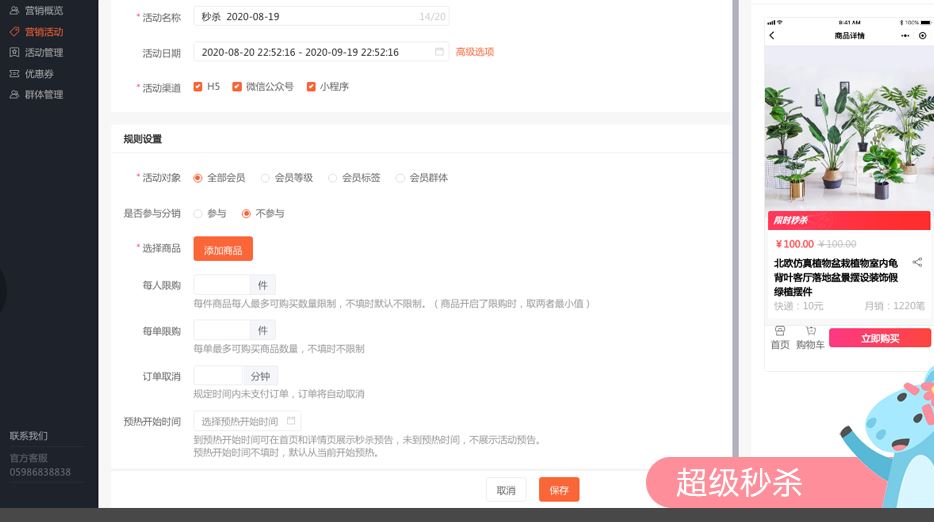Viewport: 934px width, 522px height.
Task: Toggle the 微信公众号 channel checkbox
Action: click(x=237, y=87)
